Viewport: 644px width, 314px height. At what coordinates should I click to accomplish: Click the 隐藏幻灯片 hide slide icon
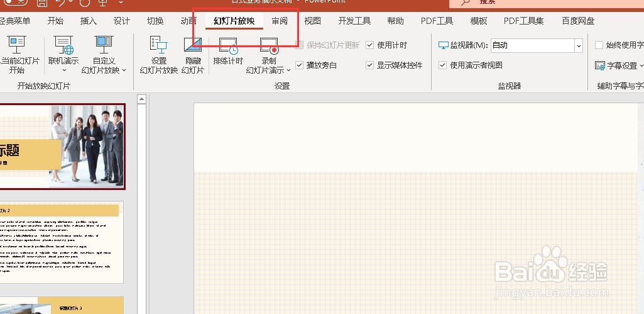[193, 46]
